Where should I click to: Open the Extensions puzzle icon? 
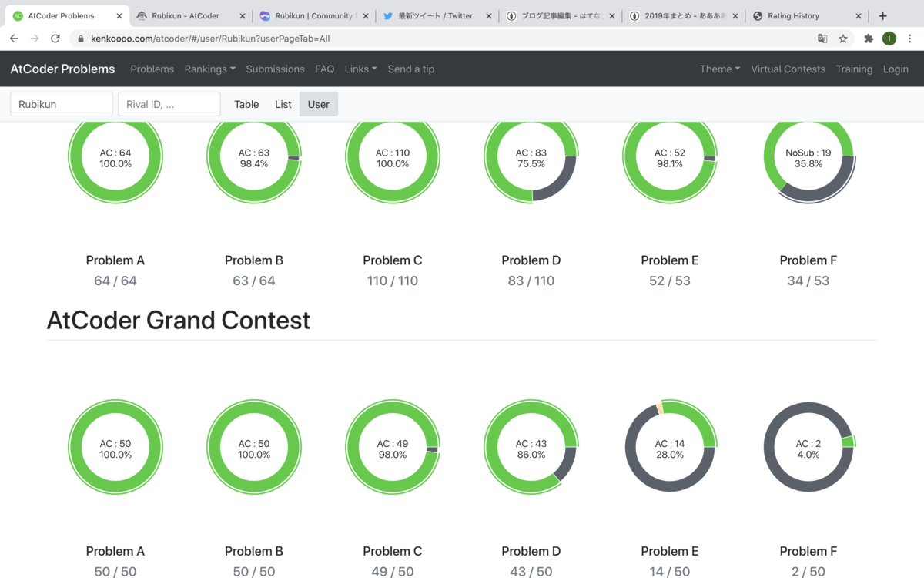coord(869,39)
